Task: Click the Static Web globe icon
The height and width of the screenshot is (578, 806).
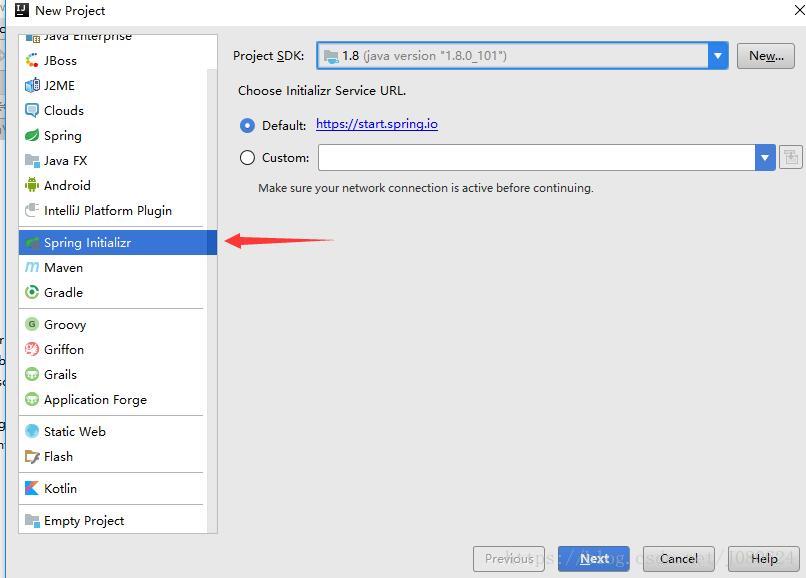Action: (x=32, y=431)
